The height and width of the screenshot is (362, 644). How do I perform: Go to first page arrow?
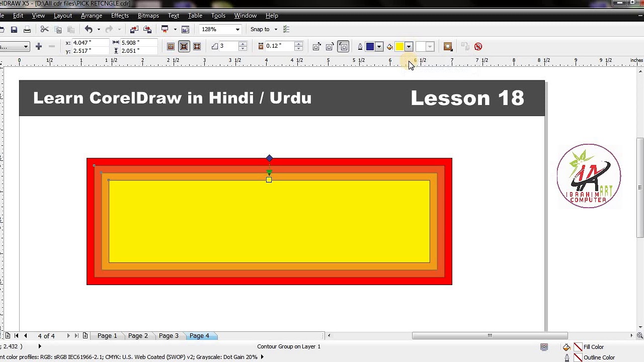click(x=16, y=335)
